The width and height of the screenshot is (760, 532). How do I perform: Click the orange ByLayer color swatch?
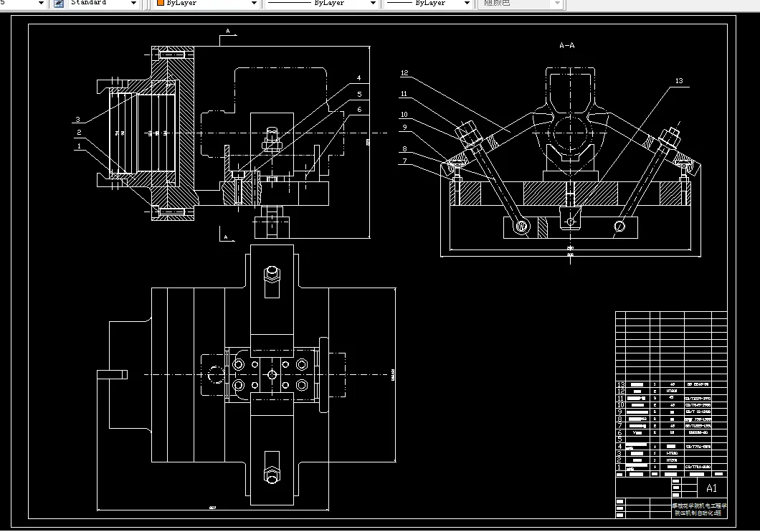[161, 2]
